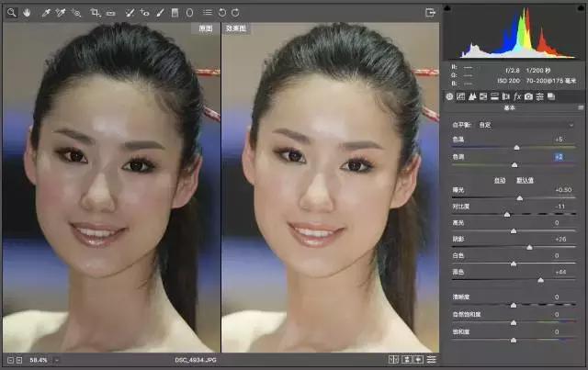This screenshot has width=588, height=370.
Task: Open the white balance dropdown
Action: coord(525,125)
